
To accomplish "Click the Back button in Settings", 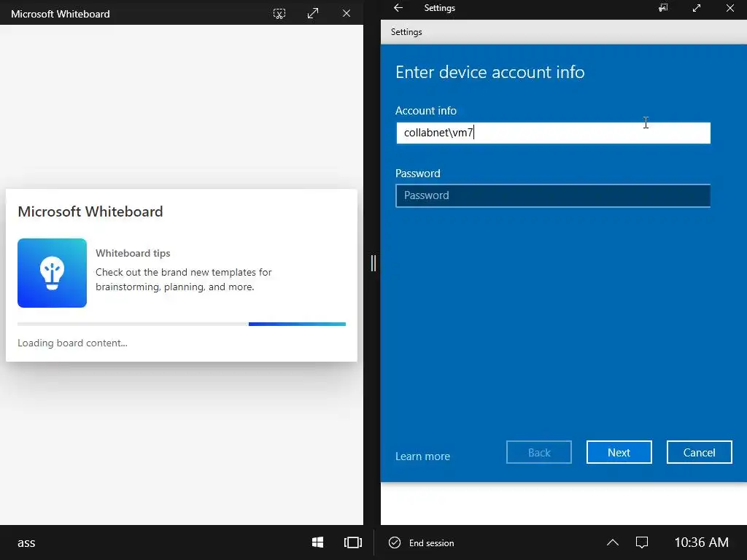I will tap(539, 452).
